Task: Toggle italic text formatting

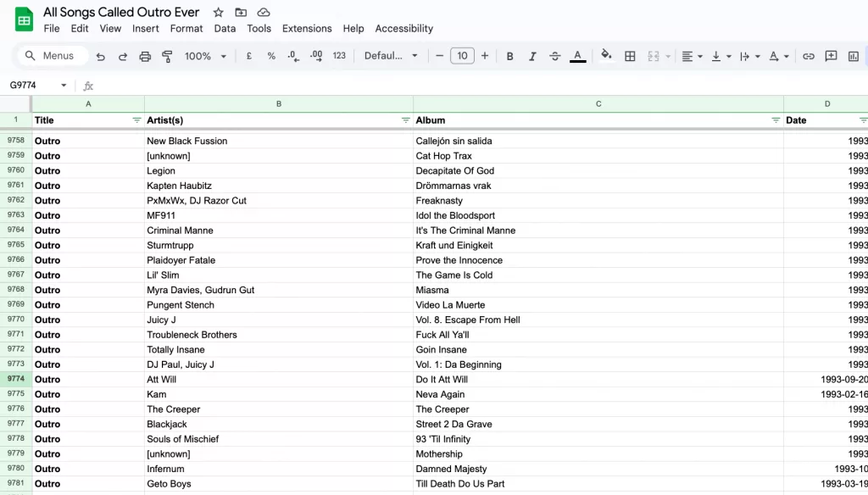Action: tap(532, 56)
